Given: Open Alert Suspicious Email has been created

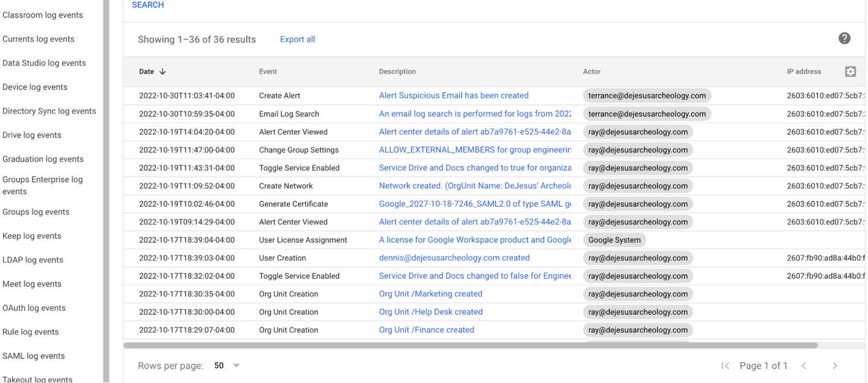Looking at the screenshot, I should coord(453,95).
